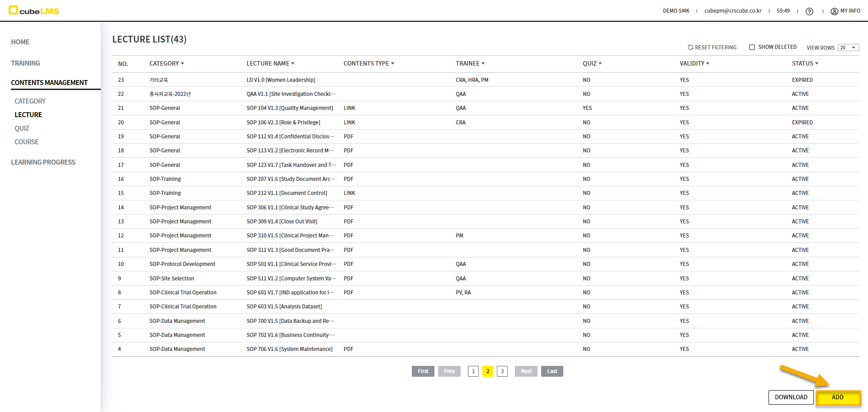Expand the Category column filter
This screenshot has height=412, width=868.
[182, 64]
